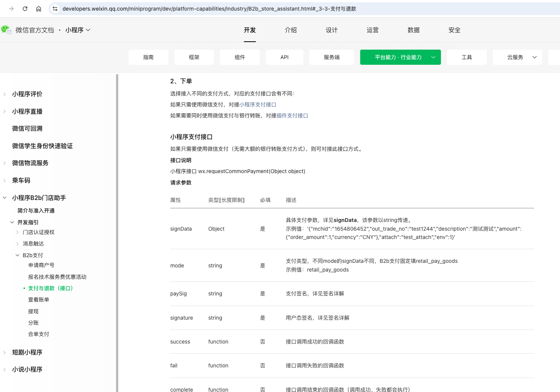The image size is (560, 392).
Task: Switch to 设计 top tab
Action: 332,30
